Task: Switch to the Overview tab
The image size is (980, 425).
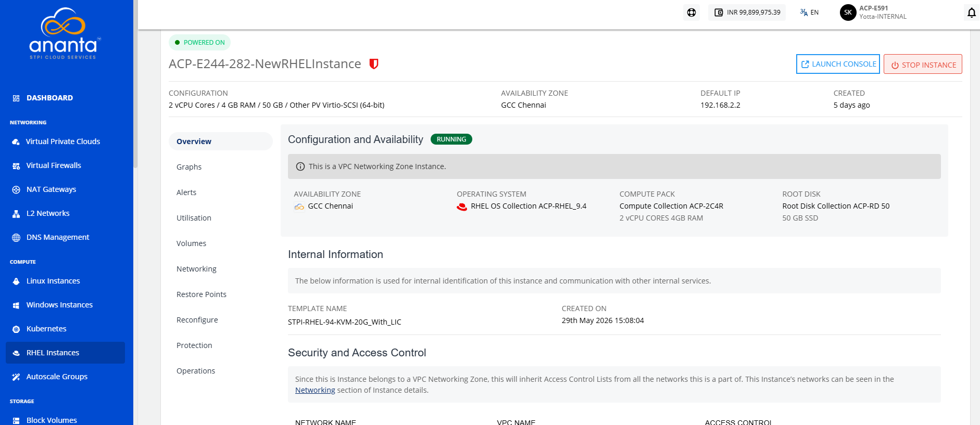Action: tap(220, 141)
